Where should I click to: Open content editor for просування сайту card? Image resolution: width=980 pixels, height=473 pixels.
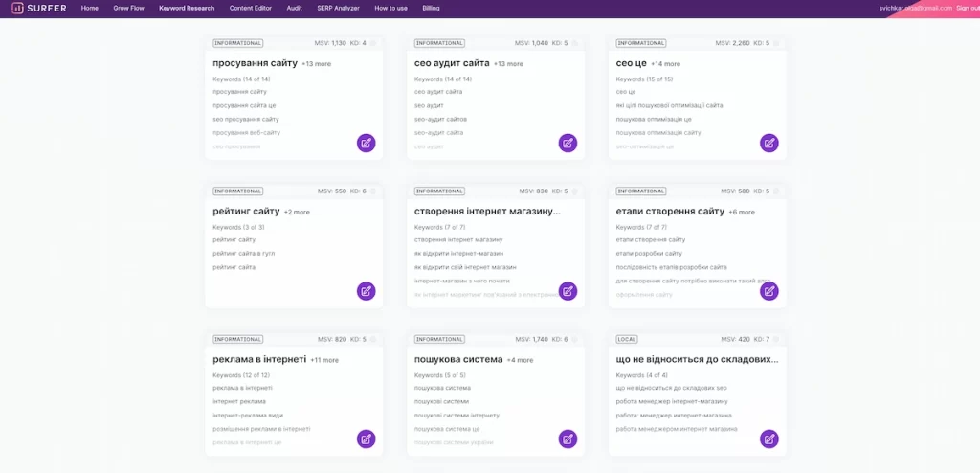coord(367,144)
